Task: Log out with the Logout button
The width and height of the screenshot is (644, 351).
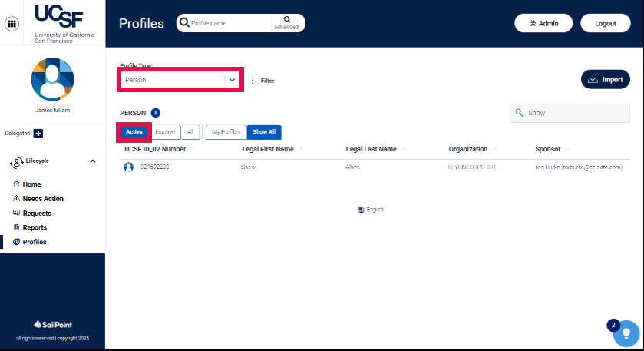Action: click(606, 23)
